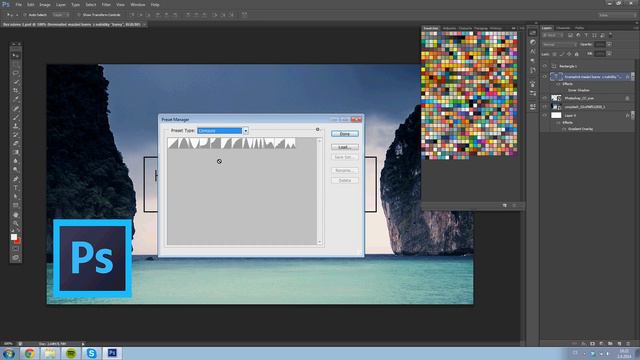Open the Fill slider arrow
The image size is (640, 360).
point(609,53)
